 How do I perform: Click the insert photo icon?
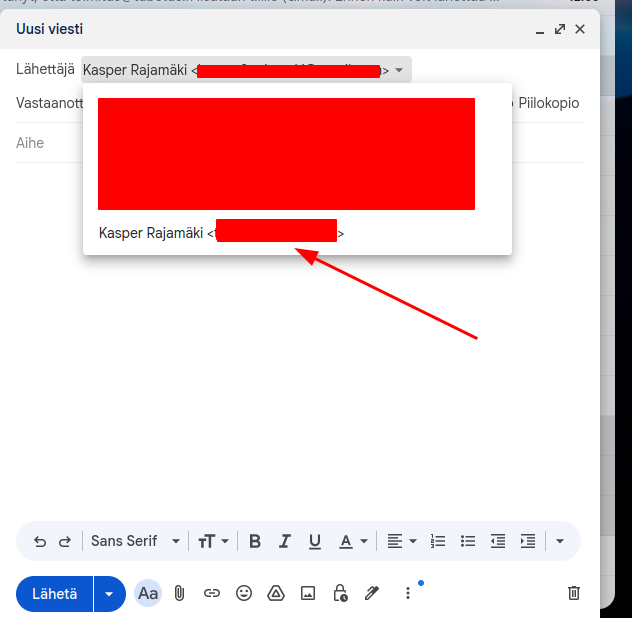tap(308, 593)
